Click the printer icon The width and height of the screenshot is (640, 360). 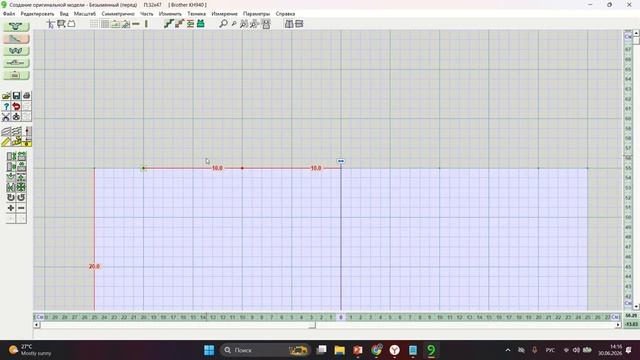pyautogui.click(x=27, y=96)
